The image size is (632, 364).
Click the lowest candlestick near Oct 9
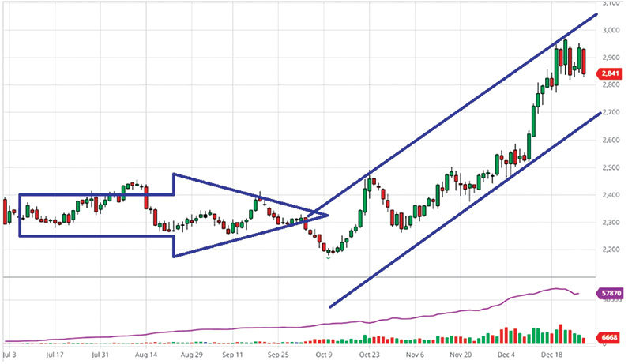tap(328, 252)
